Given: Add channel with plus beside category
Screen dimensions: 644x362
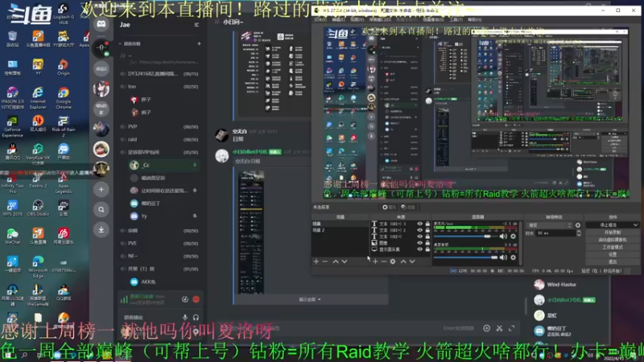Looking at the screenshot, I should click(199, 43).
